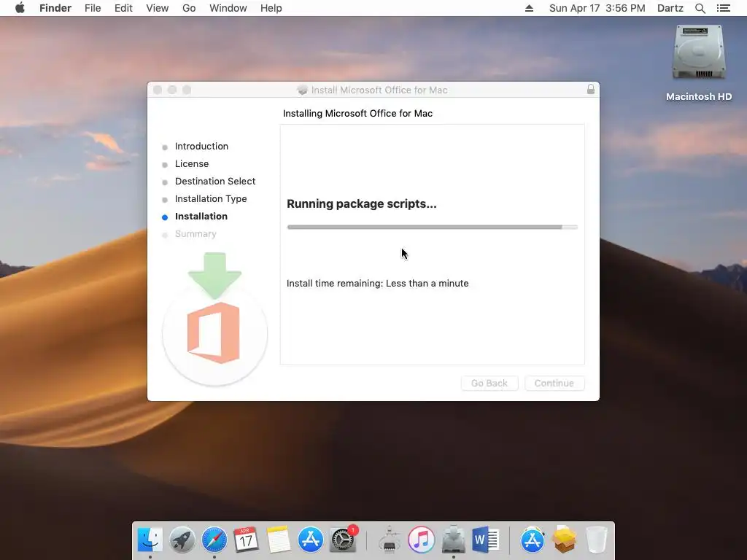
Task: Click the eject icon in menu bar
Action: 529,8
